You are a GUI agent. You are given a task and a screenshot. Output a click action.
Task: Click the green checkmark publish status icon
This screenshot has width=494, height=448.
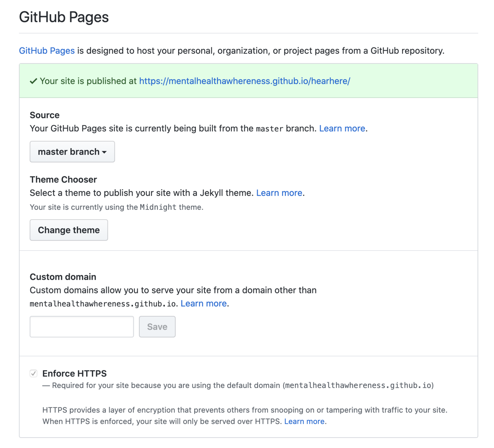(x=33, y=81)
